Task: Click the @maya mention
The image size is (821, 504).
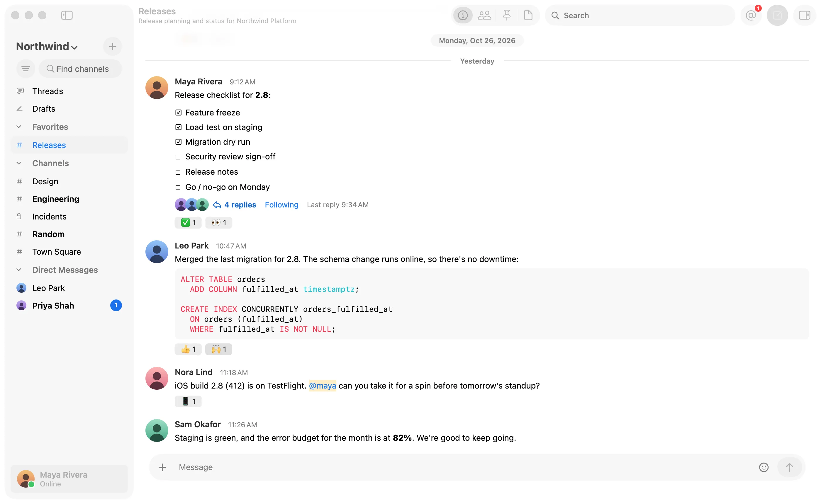Action: click(x=322, y=386)
